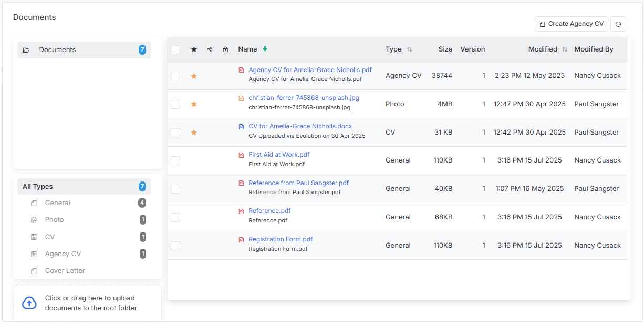Click the 7 badge beside Documents folder
Image resolution: width=644 pixels, height=324 pixels.
coord(142,50)
